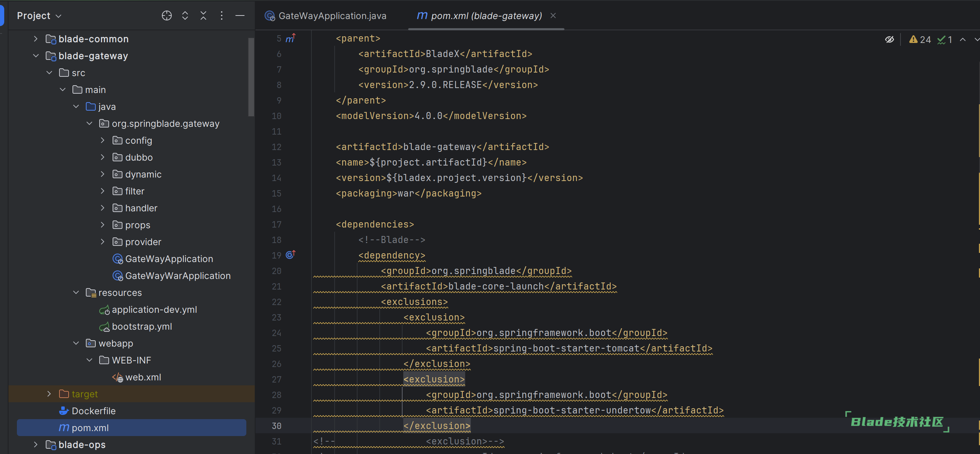
Task: Open application-dev.yml file
Action: [x=154, y=309]
